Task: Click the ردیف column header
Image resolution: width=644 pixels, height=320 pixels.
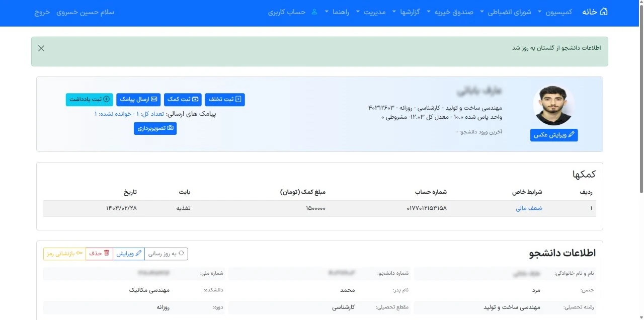Action: click(586, 192)
